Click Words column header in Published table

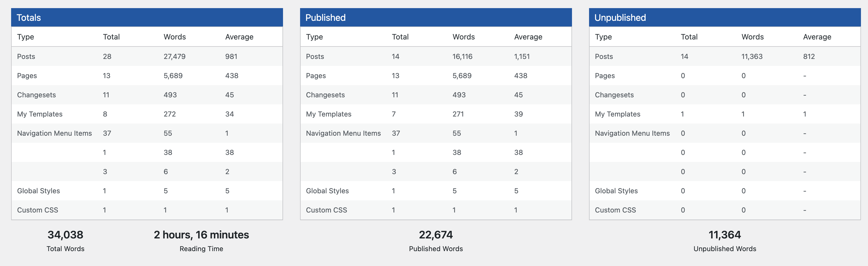(x=464, y=37)
